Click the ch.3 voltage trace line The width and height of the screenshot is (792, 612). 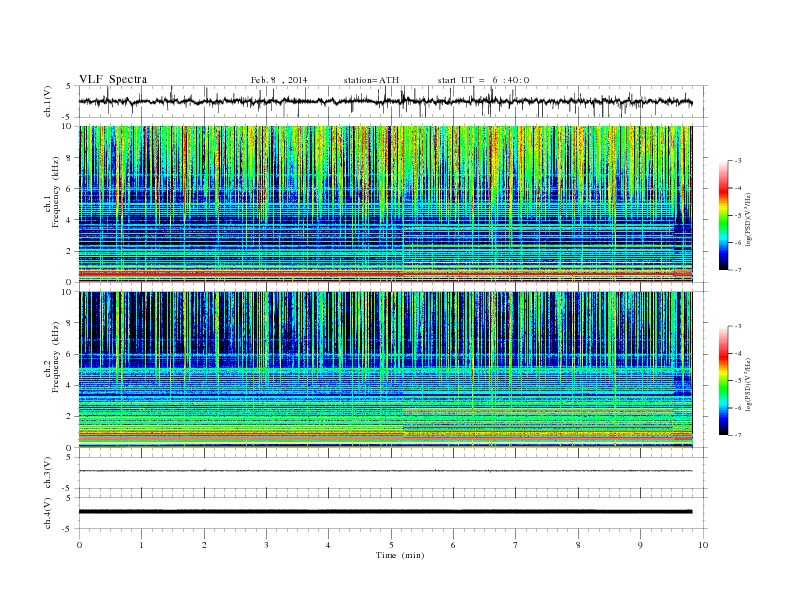(x=386, y=471)
